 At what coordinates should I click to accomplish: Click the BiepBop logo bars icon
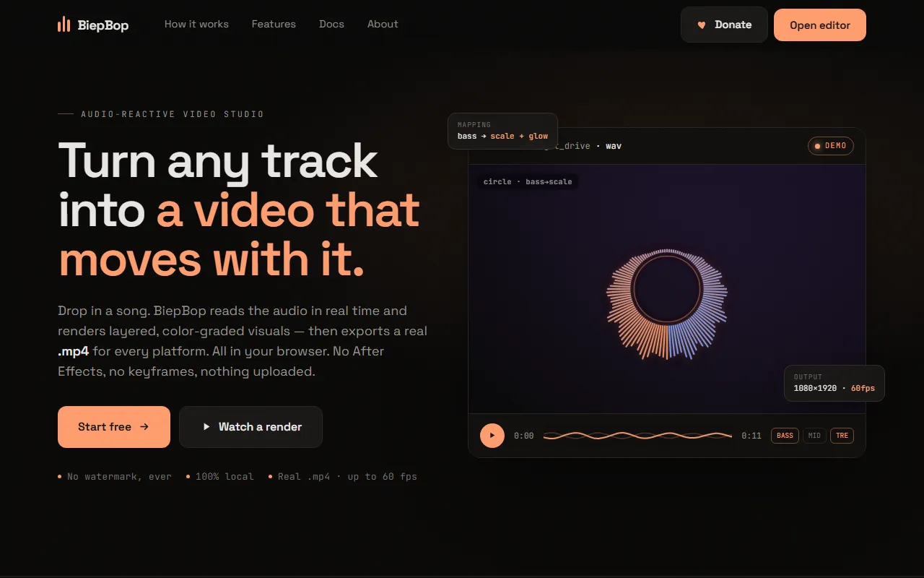click(64, 25)
